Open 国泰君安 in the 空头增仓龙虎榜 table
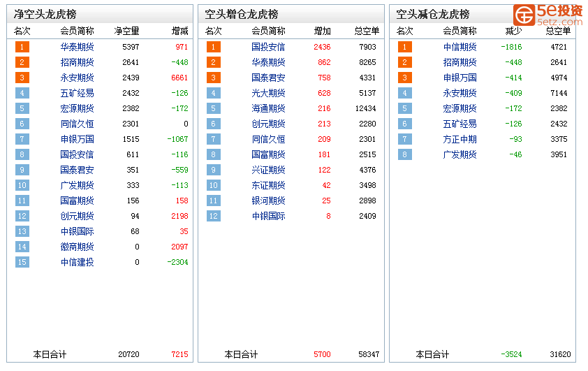 coord(268,78)
